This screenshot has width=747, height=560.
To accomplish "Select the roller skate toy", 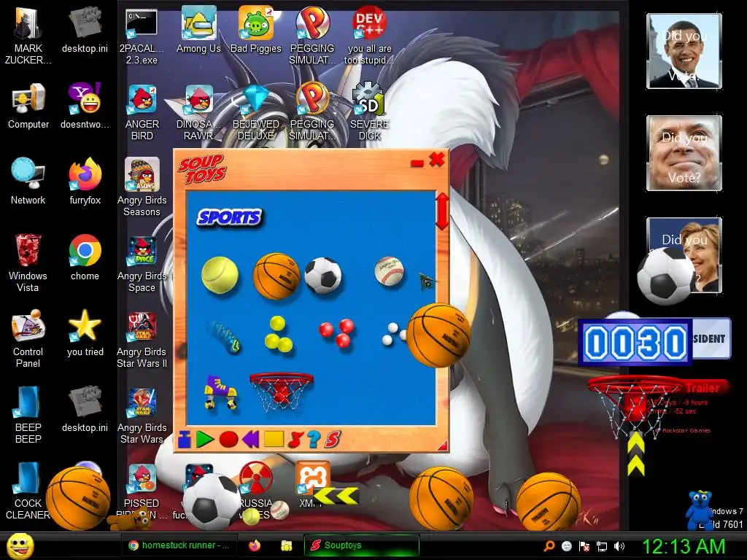I will [220, 392].
